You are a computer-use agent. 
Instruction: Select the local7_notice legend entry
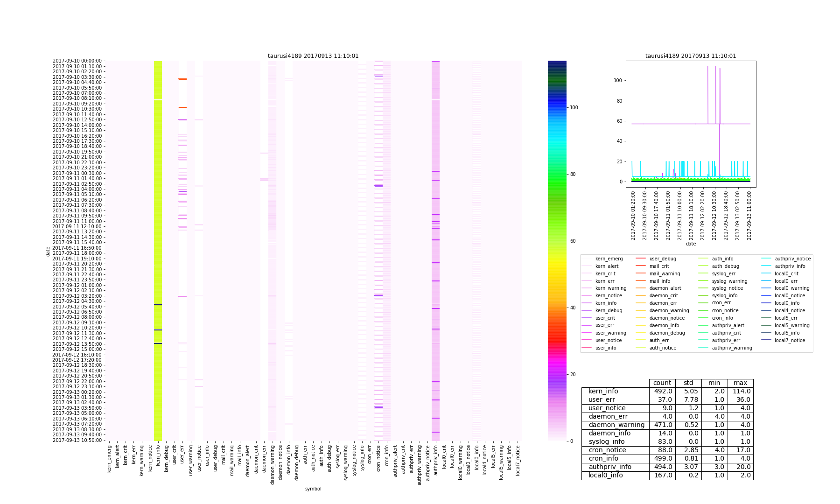tap(790, 340)
